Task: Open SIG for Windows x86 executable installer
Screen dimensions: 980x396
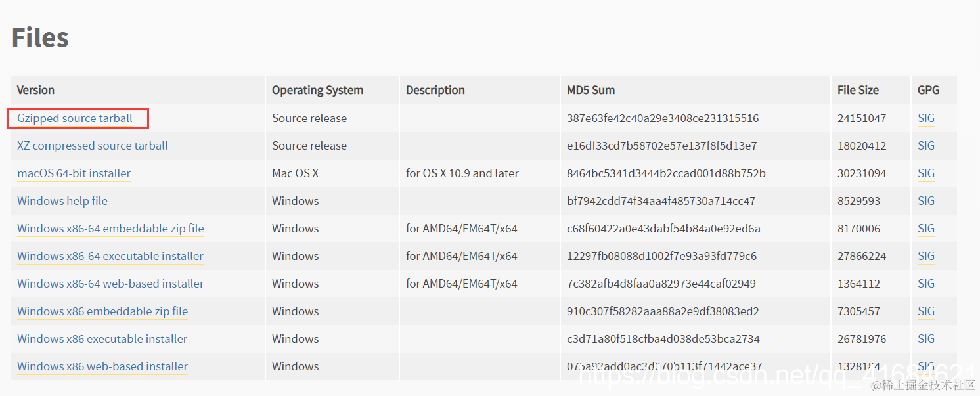Action: [x=926, y=339]
